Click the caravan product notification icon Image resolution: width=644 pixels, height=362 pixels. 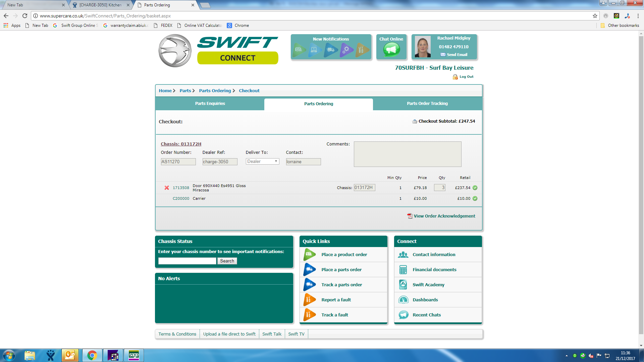(299, 50)
